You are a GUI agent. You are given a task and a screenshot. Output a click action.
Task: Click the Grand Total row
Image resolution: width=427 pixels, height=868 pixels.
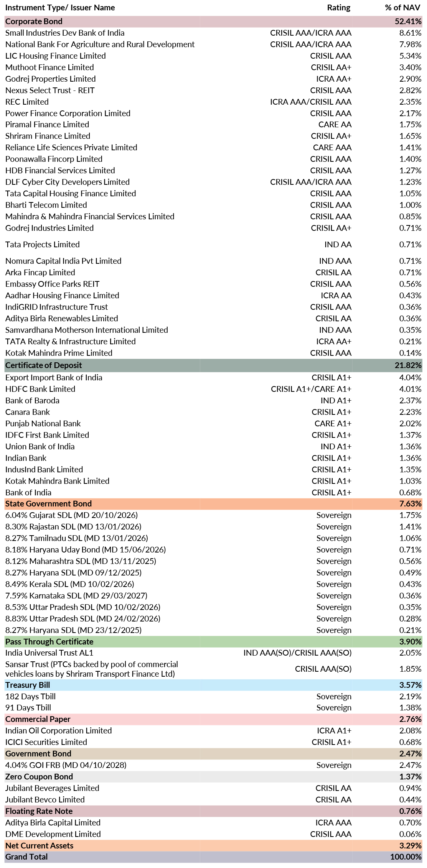(213, 857)
